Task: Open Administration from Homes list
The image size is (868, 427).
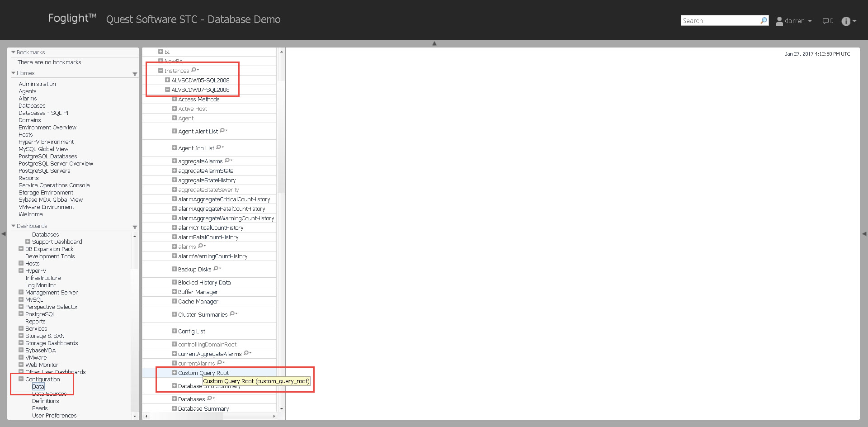Action: tap(37, 84)
